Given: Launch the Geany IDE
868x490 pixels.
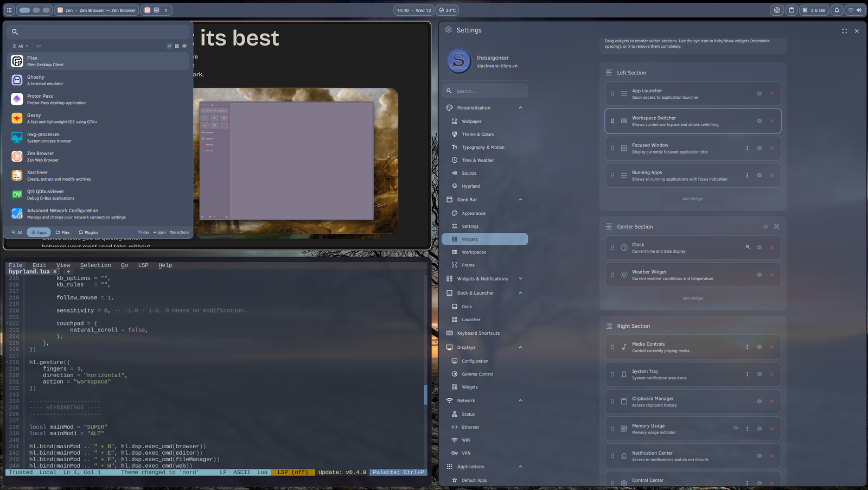Looking at the screenshot, I should 99,118.
